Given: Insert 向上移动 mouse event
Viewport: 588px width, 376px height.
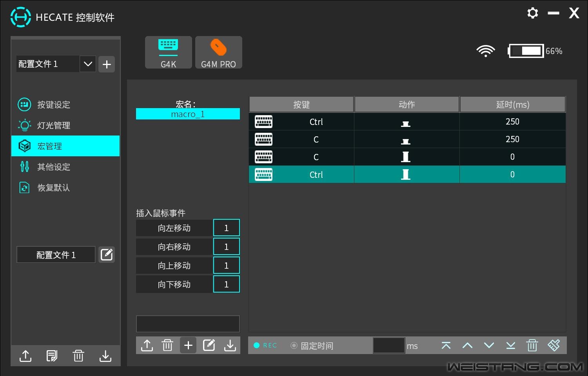Looking at the screenshot, I should pyautogui.click(x=174, y=266).
